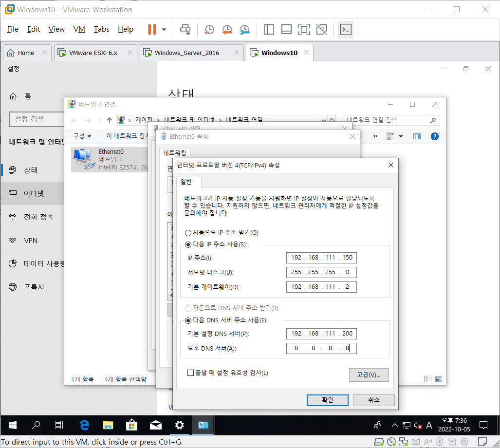Open the power options dropdown arrow beside Pause
Image resolution: width=500 pixels, height=448 pixels.
click(x=164, y=29)
